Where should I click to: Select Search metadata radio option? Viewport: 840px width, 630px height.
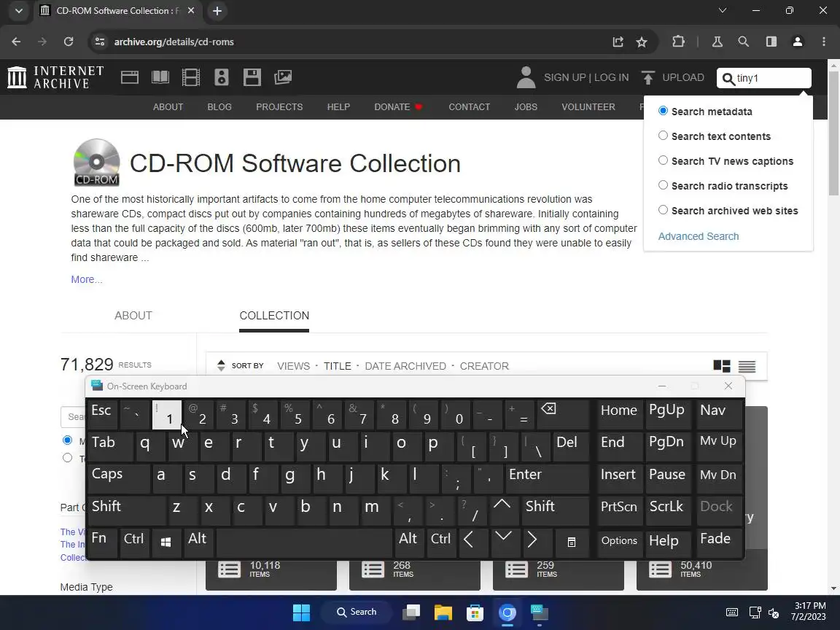[x=664, y=111]
